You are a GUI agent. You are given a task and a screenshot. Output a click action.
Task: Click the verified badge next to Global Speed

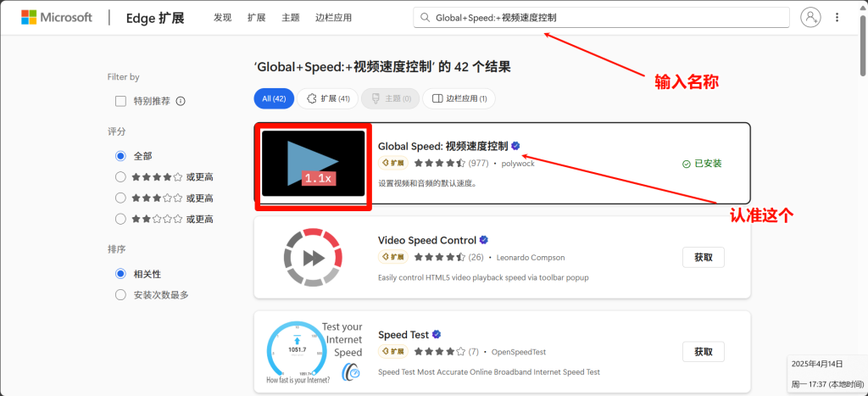[515, 146]
